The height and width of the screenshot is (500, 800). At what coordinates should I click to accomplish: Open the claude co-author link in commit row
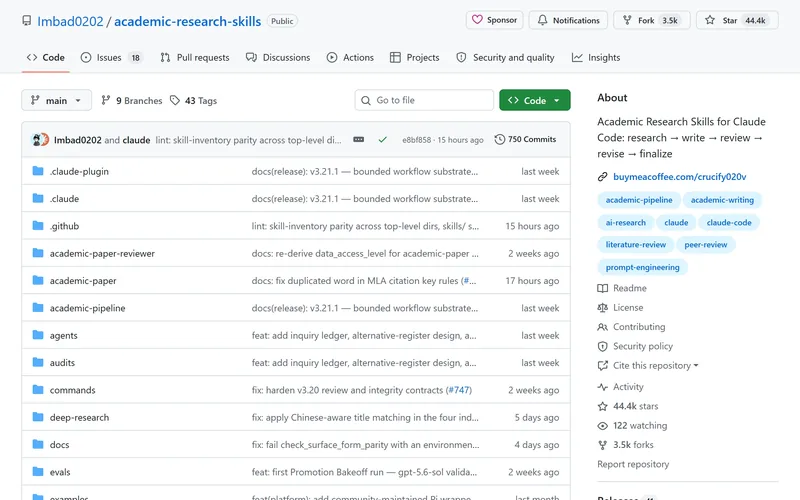click(x=136, y=140)
